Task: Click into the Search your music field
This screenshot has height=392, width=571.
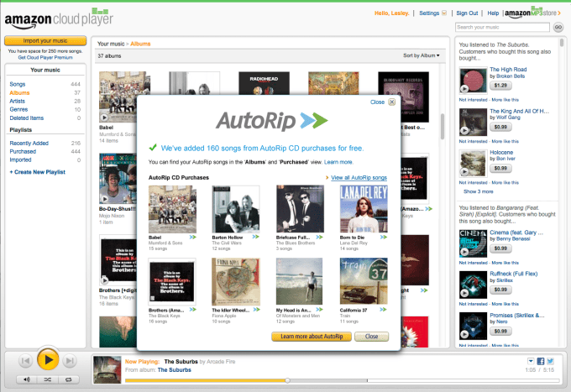Action: pyautogui.click(x=502, y=28)
